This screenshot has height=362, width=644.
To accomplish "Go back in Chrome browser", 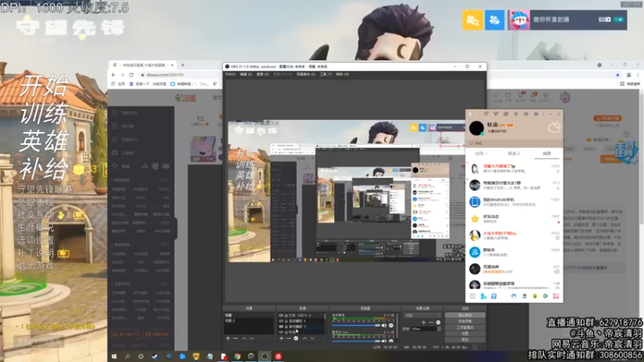I will pyautogui.click(x=114, y=75).
